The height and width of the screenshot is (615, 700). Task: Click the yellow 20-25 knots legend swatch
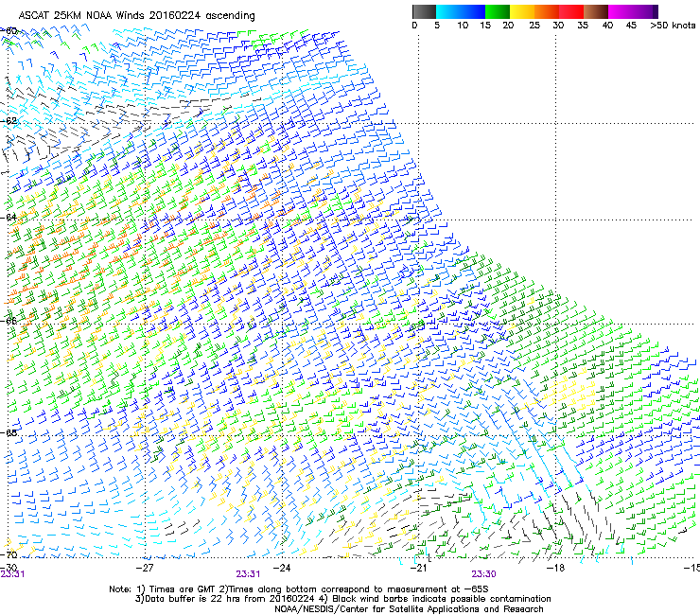(x=522, y=11)
